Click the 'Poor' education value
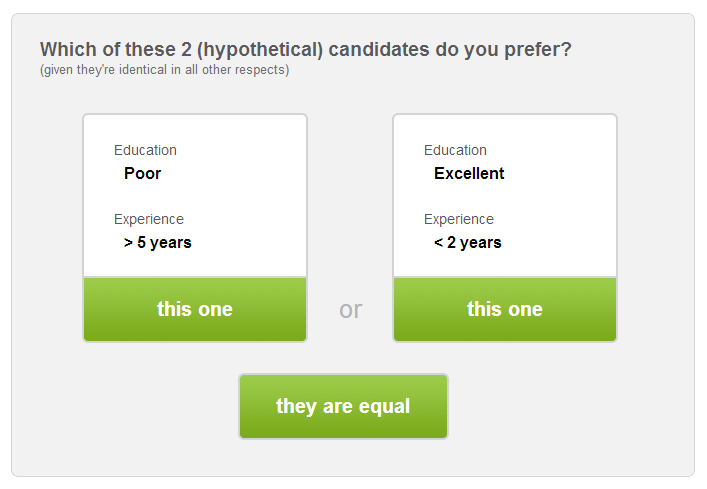The height and width of the screenshot is (489, 707). [x=142, y=173]
